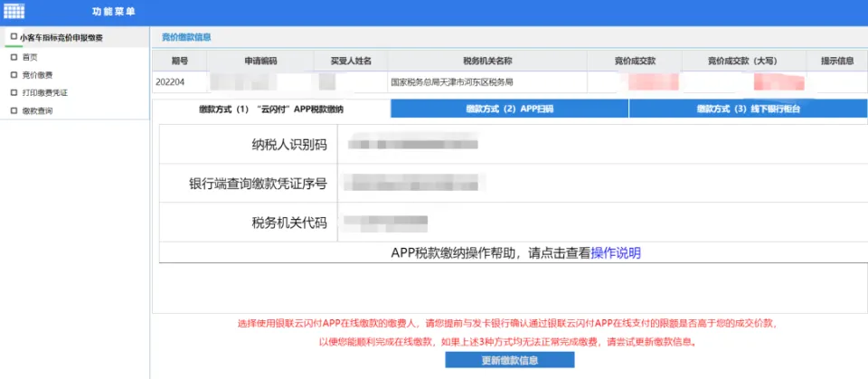Click the square icon beside 缴款查询
This screenshot has height=379, width=868.
coord(14,110)
